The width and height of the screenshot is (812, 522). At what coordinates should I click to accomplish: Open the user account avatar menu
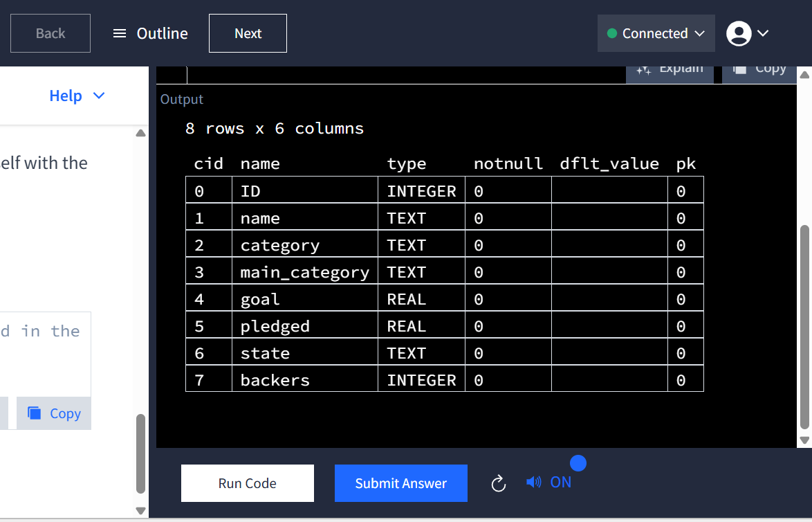click(739, 33)
